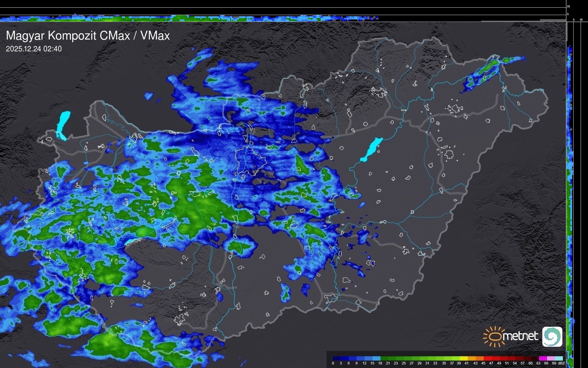588x368 pixels.
Task: Click the dBZ unit label in legend
Action: pyautogui.click(x=561, y=363)
